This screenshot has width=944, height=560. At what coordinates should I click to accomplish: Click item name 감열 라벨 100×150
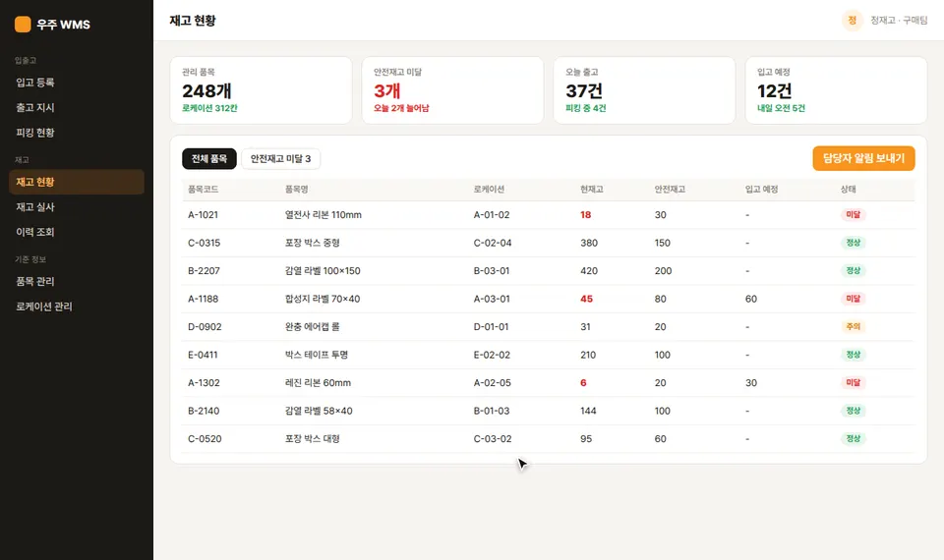click(323, 271)
